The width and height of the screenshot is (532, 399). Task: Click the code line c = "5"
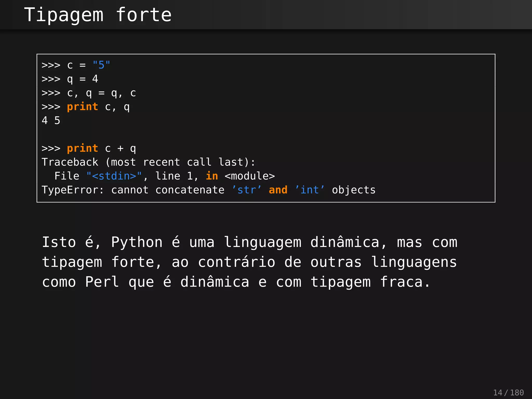[76, 65]
